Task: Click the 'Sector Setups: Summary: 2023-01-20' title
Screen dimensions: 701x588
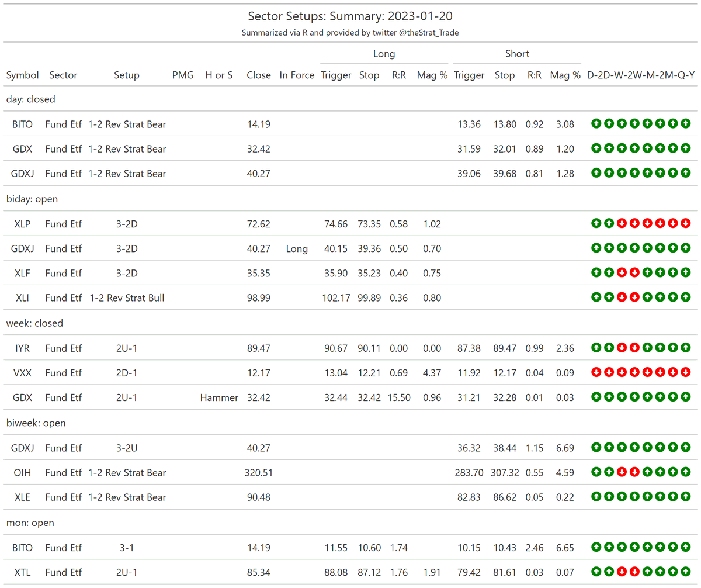Action: (x=350, y=16)
